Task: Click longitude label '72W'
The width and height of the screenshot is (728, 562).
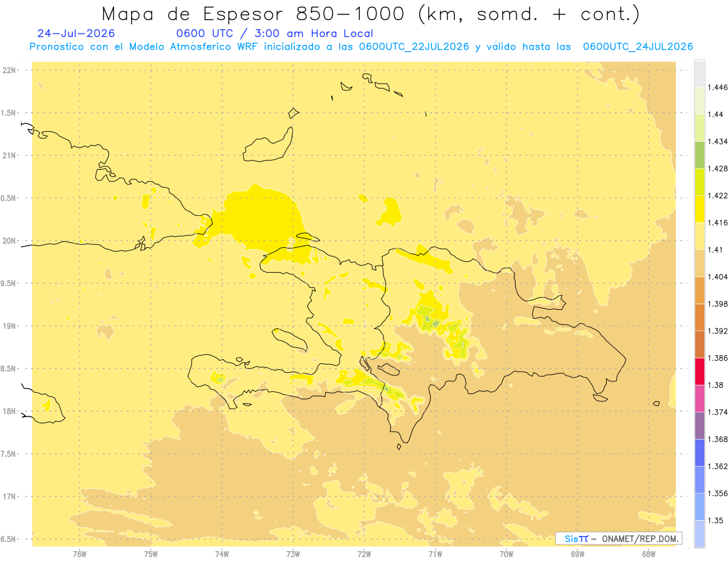Action: pos(364,554)
